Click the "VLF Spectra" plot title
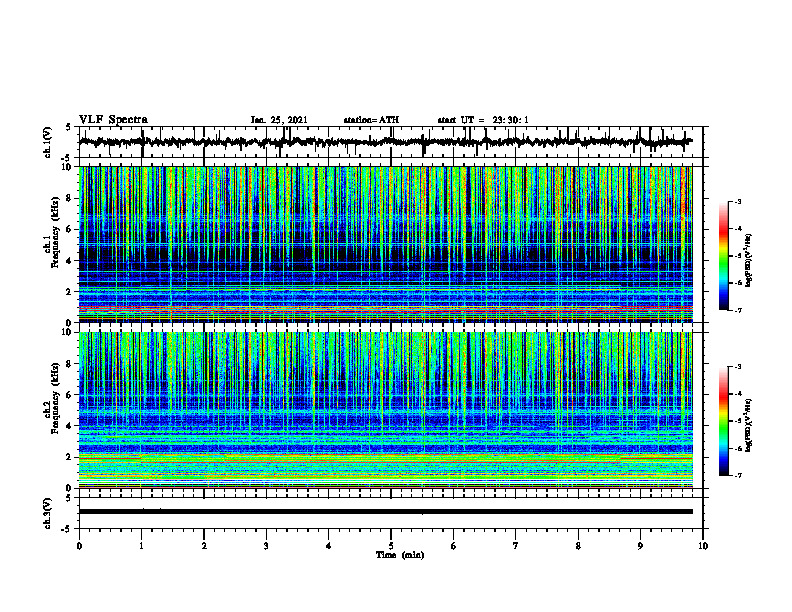792x612 pixels. point(113,120)
